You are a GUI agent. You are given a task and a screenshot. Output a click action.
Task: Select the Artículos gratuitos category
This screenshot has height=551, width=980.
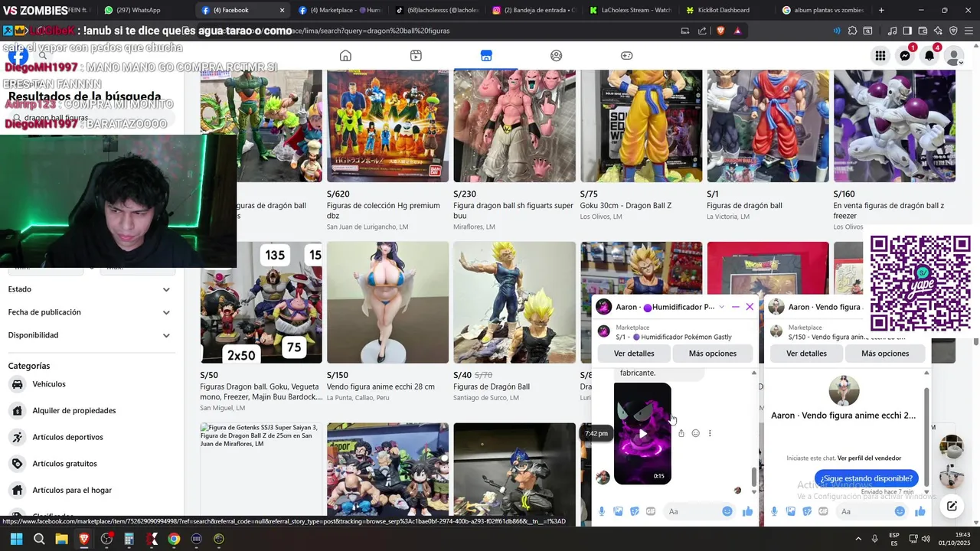pos(89,464)
